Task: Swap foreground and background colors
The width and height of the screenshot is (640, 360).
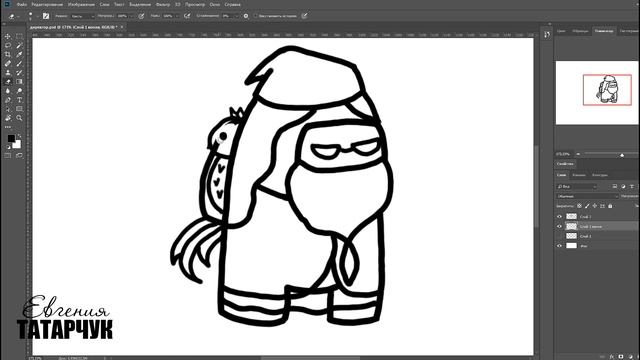Action: tap(19, 136)
